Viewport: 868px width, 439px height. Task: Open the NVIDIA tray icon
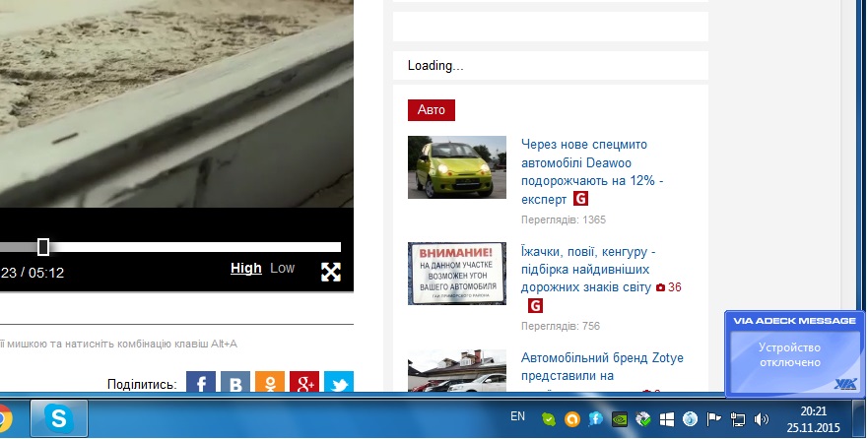pos(620,419)
